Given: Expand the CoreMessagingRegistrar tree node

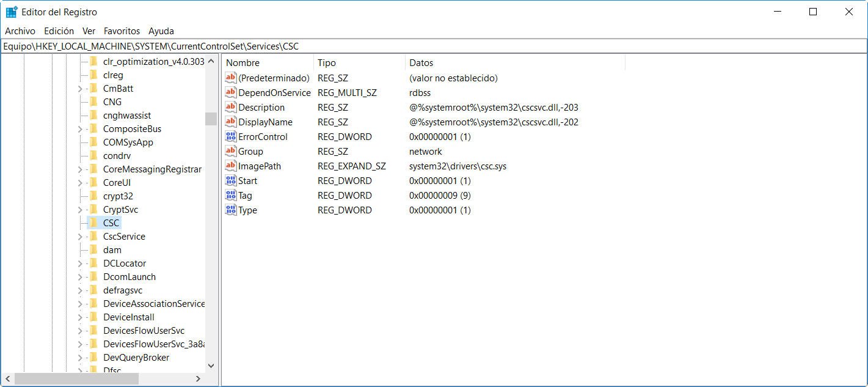Looking at the screenshot, I should 80,169.
